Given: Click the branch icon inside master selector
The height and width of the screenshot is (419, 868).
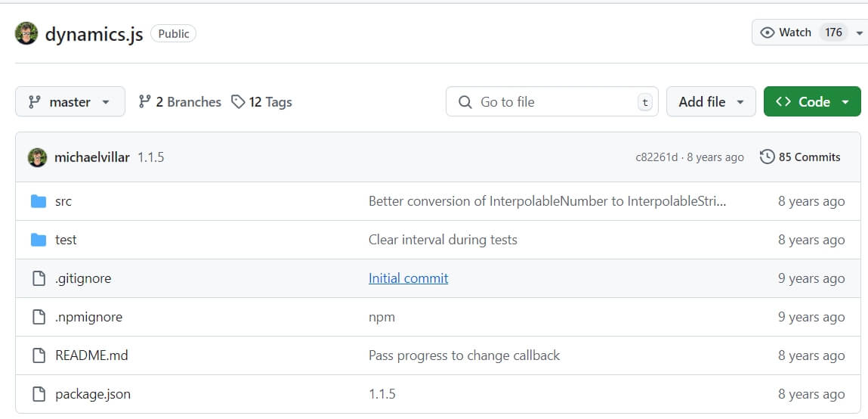Looking at the screenshot, I should tap(34, 102).
